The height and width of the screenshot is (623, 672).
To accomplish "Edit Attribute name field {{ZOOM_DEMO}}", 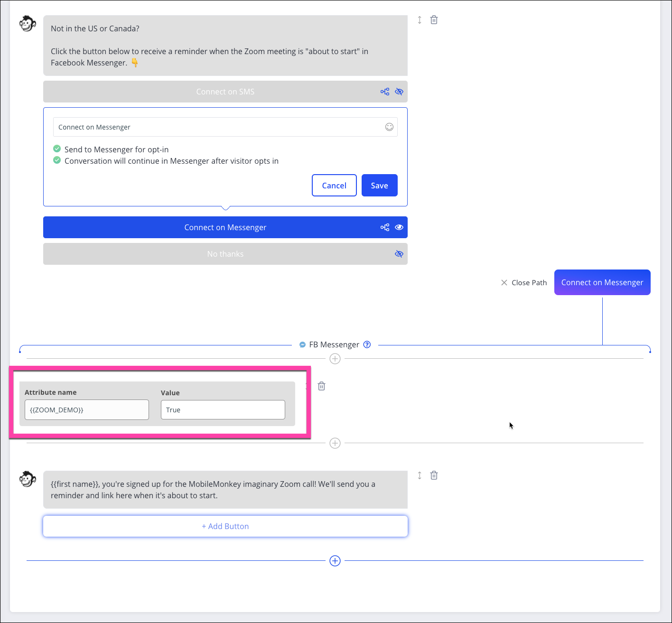I will (87, 409).
